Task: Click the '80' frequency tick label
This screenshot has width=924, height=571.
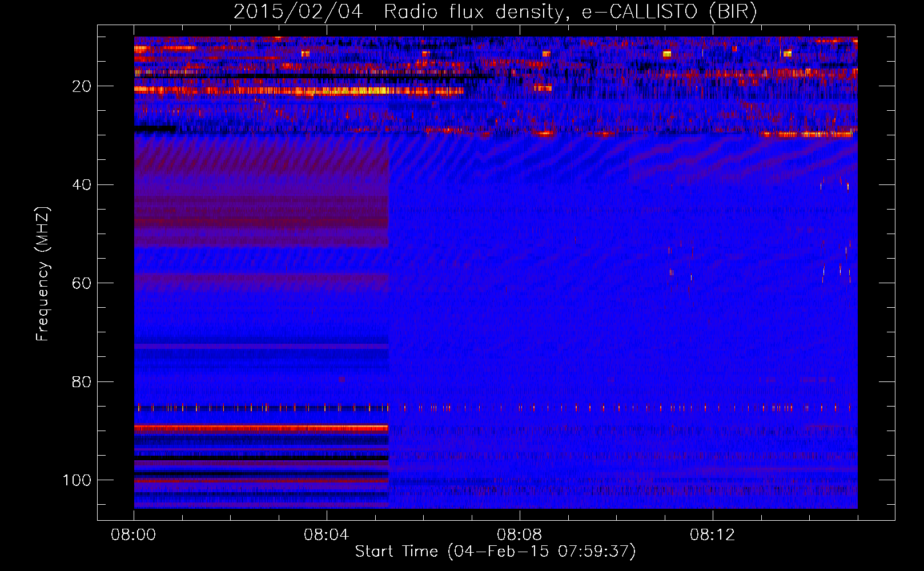Action: point(82,381)
